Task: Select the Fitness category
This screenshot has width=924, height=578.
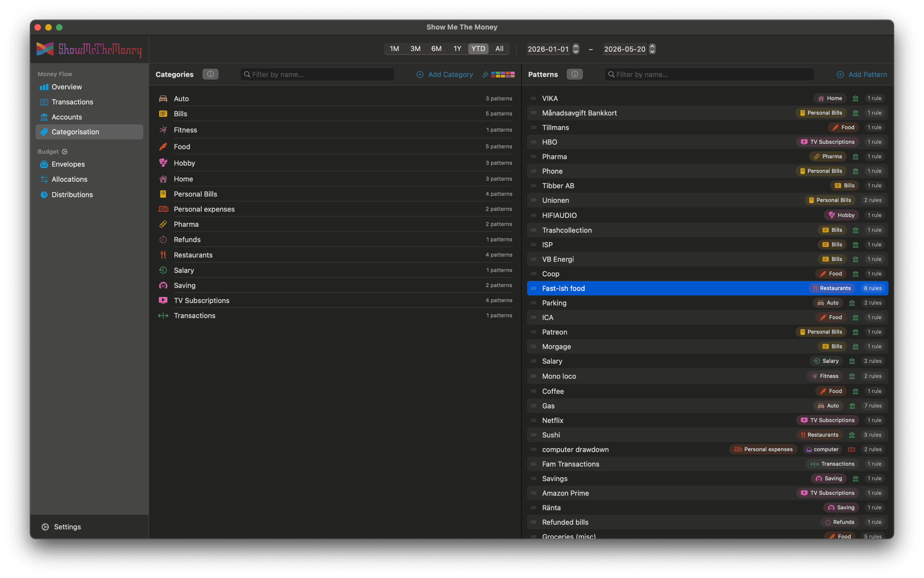Action: click(335, 130)
